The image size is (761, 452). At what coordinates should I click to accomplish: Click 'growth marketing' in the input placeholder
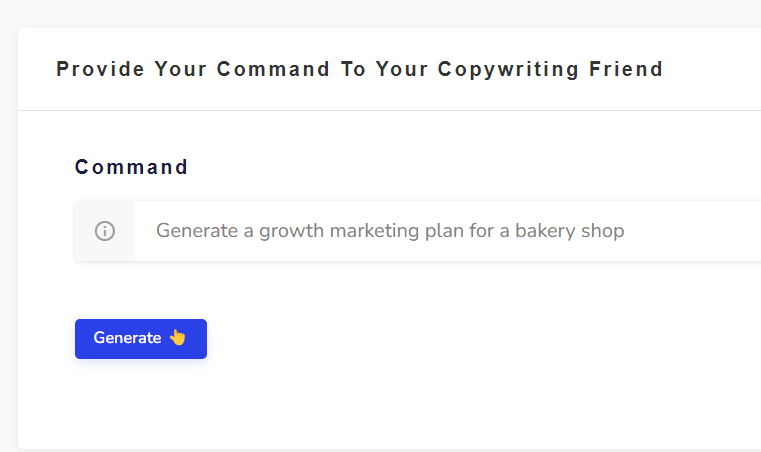[x=339, y=231]
